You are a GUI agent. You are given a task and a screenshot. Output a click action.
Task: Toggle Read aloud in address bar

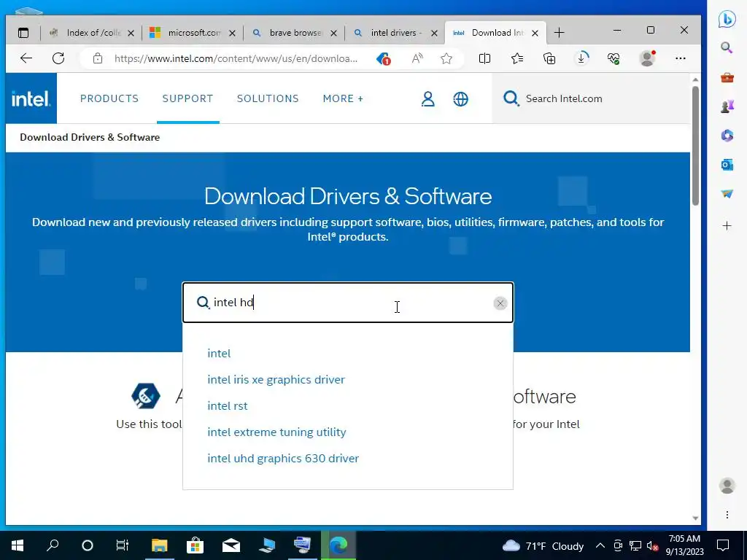[417, 58]
